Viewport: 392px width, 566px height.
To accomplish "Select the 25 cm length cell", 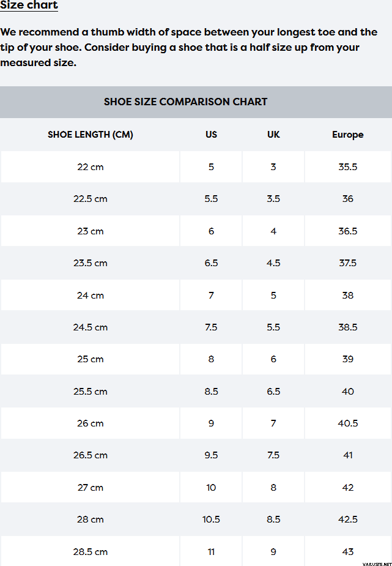I will click(90, 359).
